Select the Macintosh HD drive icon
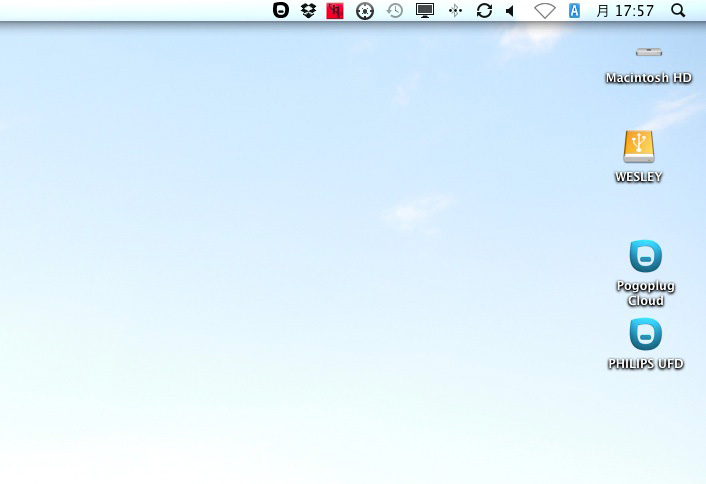The image size is (706, 484). pos(649,53)
